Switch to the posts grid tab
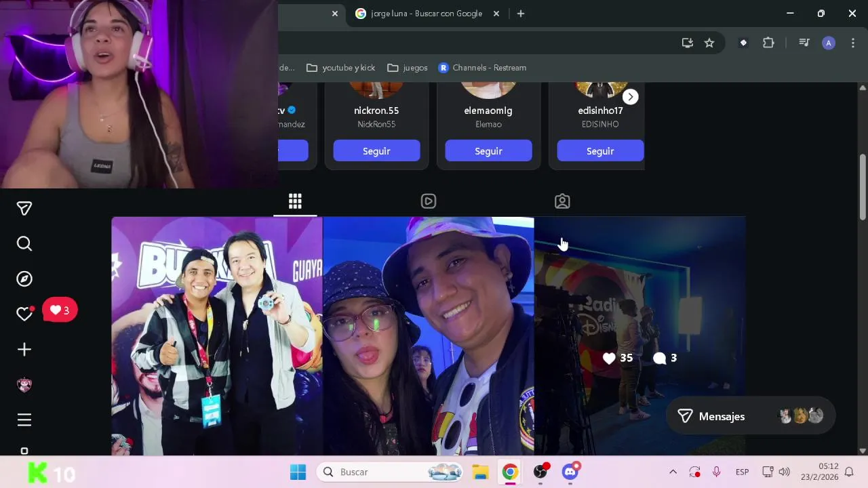The width and height of the screenshot is (868, 488). (x=295, y=201)
